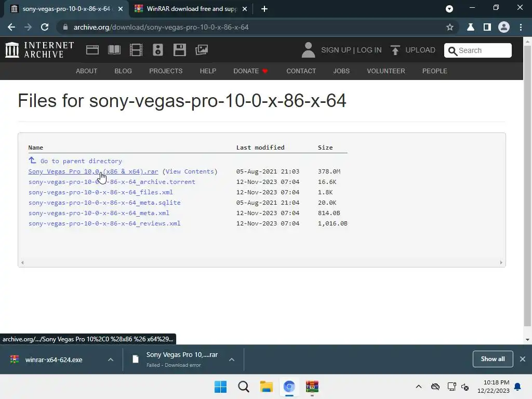Click View Contents link for the rar
532x399 pixels.
tap(190, 171)
